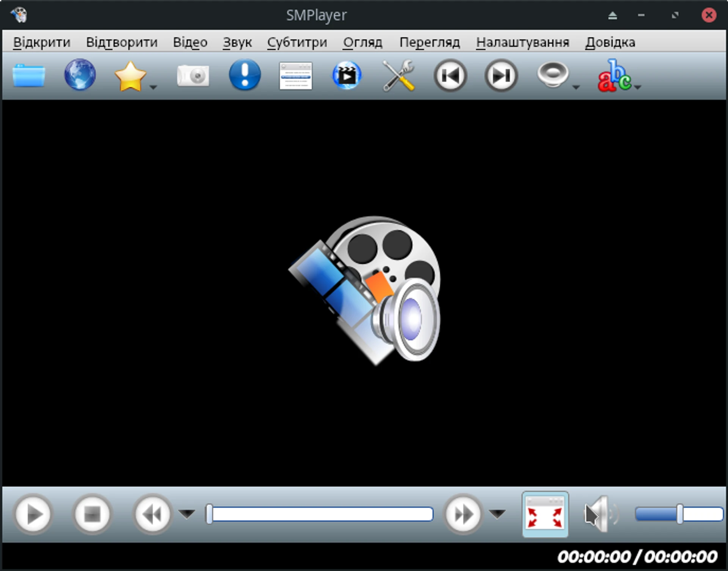Expand the favorites star dropdown arrow
This screenshot has width=728, height=571.
point(153,87)
